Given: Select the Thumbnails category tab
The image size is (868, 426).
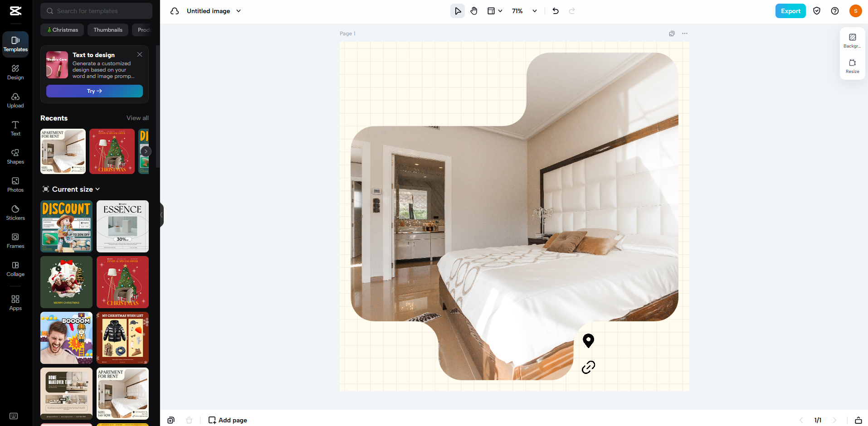Looking at the screenshot, I should (x=108, y=30).
